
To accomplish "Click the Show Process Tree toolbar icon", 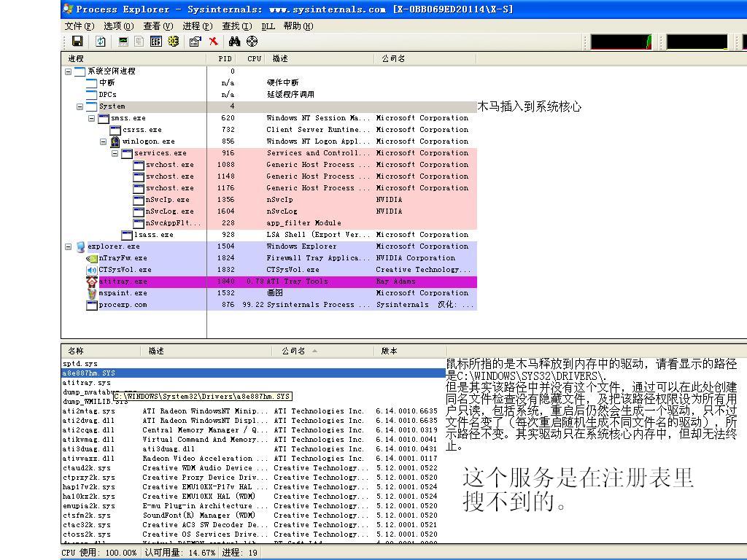I will click(139, 42).
